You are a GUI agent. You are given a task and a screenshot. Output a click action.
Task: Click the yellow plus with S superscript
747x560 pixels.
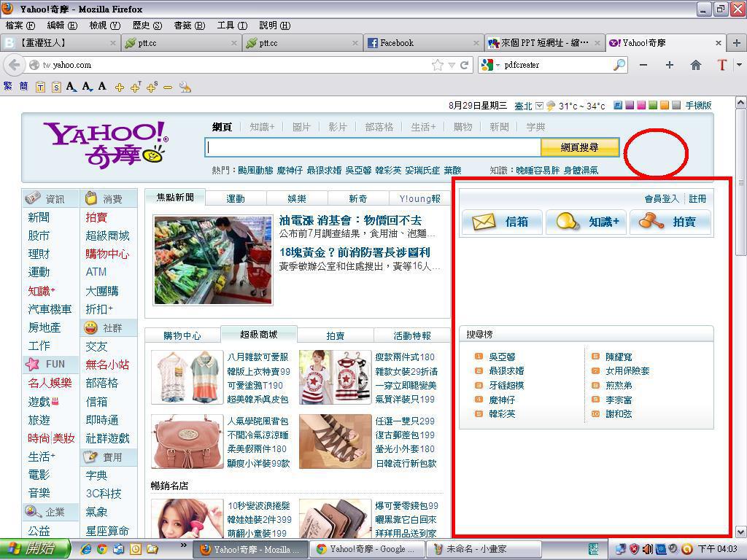152,87
